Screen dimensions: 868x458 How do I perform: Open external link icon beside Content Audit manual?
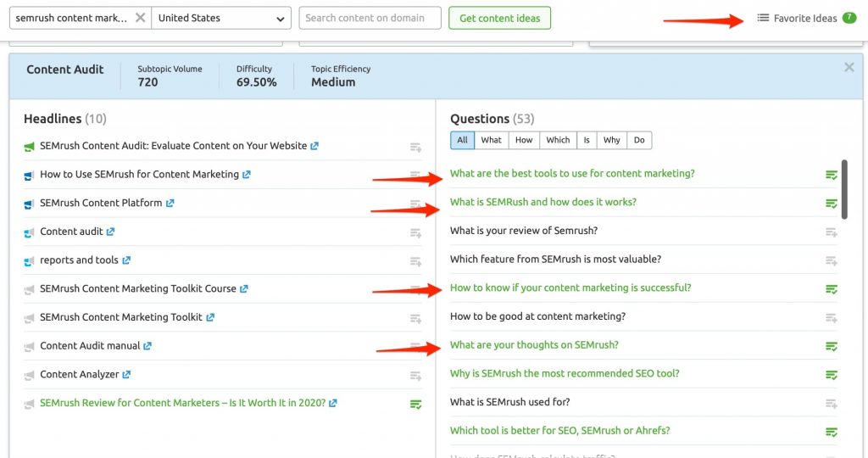(147, 346)
